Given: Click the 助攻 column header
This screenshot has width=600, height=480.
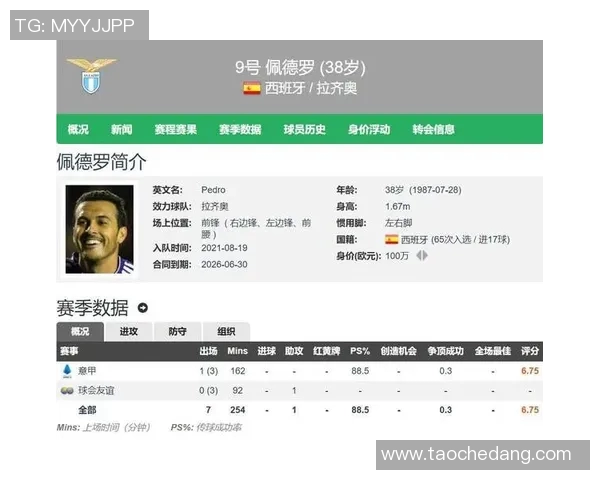Looking at the screenshot, I should pos(294,351).
